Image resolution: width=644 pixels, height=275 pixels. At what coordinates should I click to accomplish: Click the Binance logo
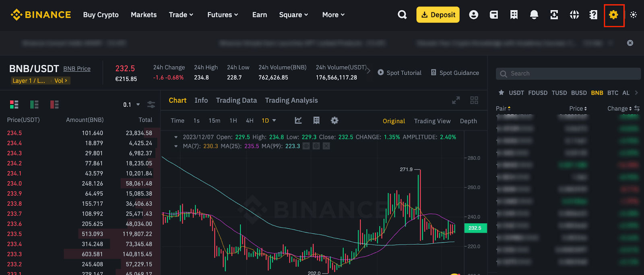point(41,15)
